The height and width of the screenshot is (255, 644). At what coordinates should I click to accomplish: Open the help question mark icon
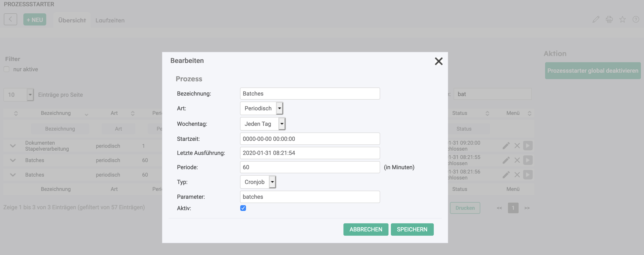pos(636,20)
